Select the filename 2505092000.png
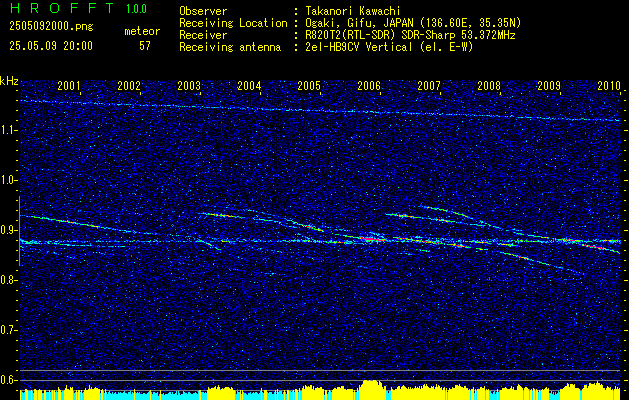The height and width of the screenshot is (400, 629). [51, 27]
